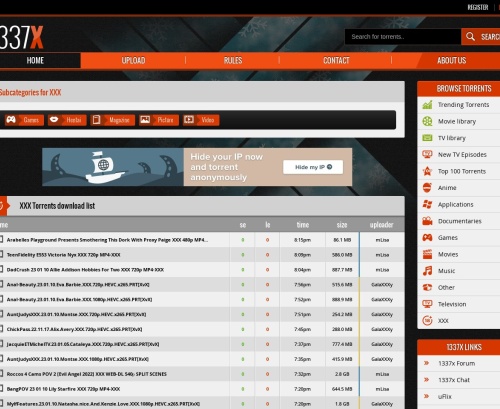Click the 'XXX Torrents download list' heading
The image size is (500, 409).
click(57, 206)
